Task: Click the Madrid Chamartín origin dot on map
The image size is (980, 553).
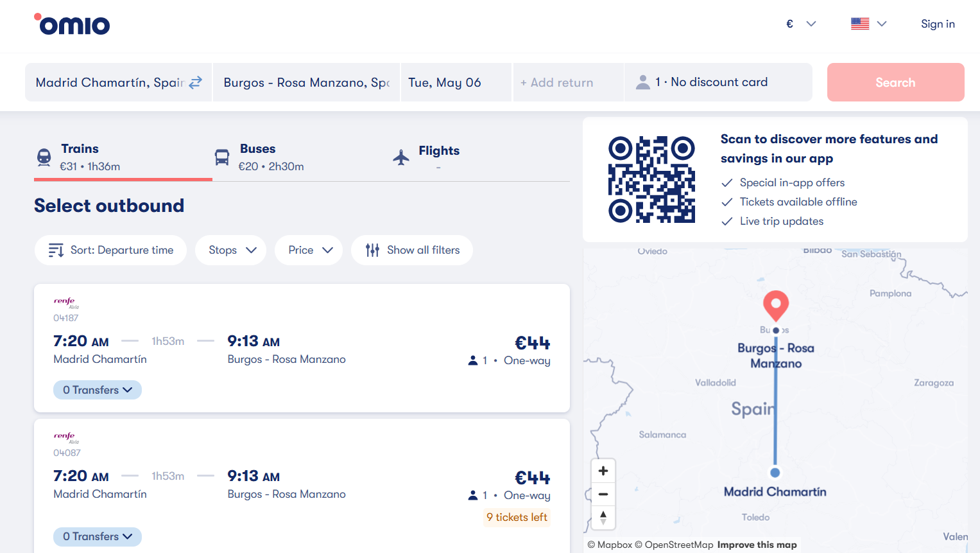Action: [775, 473]
